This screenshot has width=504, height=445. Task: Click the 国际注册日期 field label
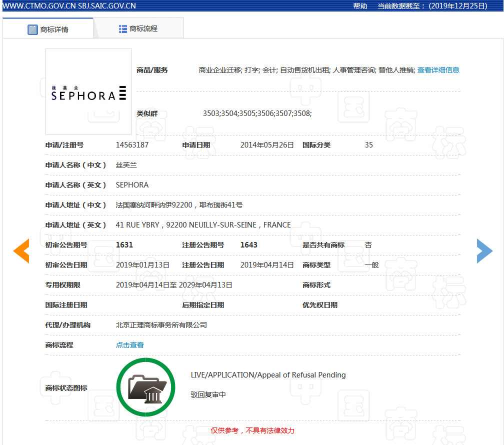[x=66, y=305]
